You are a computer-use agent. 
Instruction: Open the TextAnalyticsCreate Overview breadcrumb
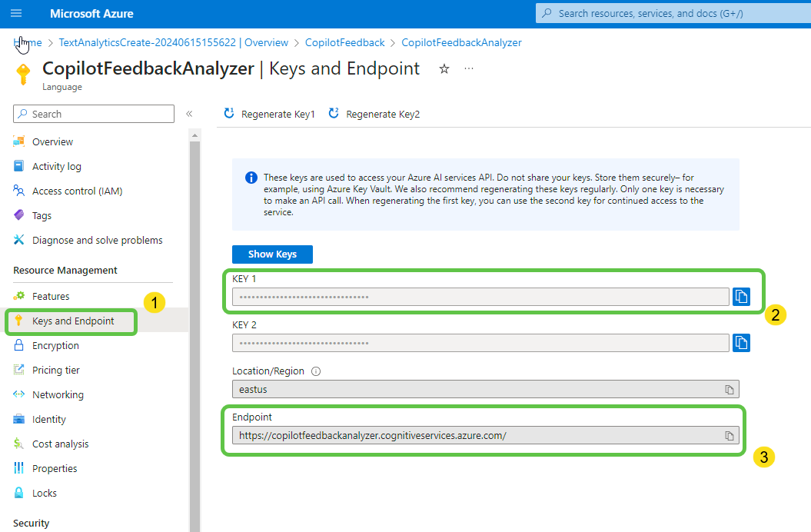(x=173, y=43)
